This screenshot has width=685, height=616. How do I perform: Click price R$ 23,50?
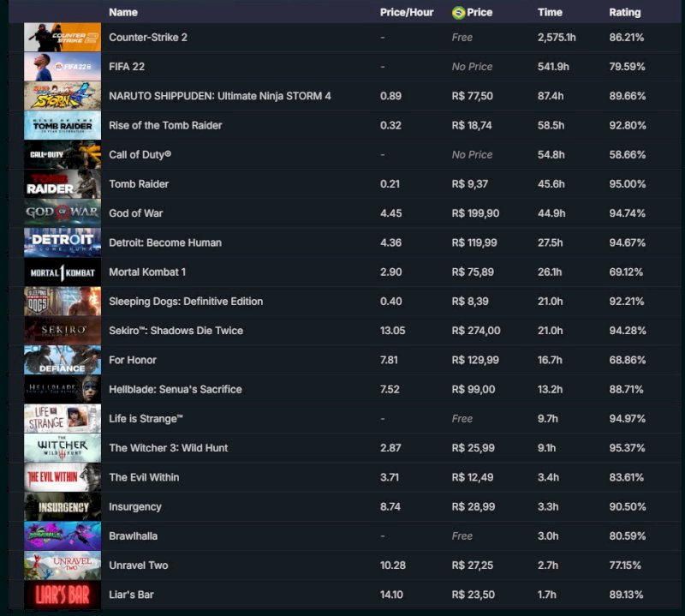click(x=474, y=595)
